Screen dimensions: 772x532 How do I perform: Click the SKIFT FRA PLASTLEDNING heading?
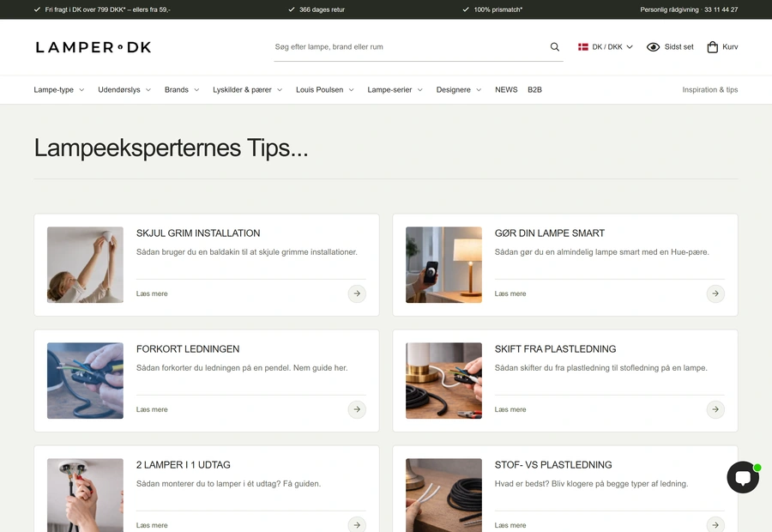[x=555, y=348]
